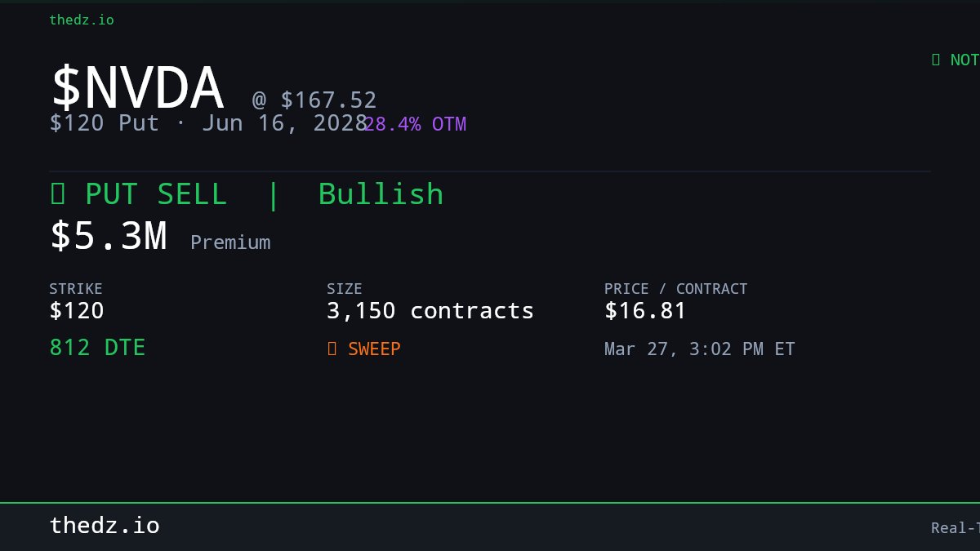The image size is (980, 551).
Task: Click the @ $167.52 stock price
Action: coord(314,100)
